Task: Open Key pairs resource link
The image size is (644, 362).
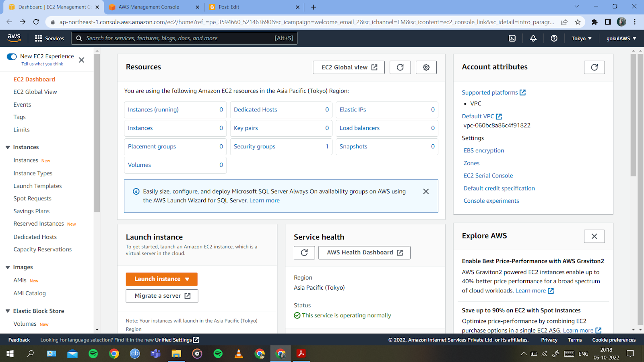Action: pyautogui.click(x=246, y=128)
